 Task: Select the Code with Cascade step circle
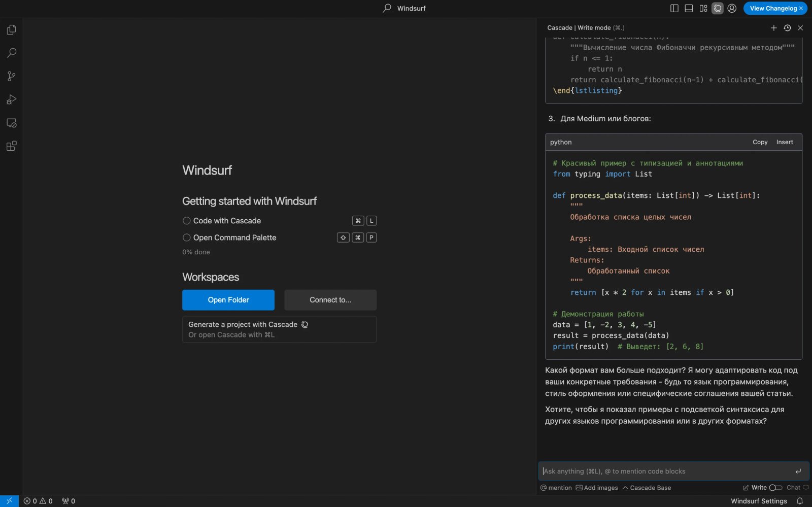point(187,221)
